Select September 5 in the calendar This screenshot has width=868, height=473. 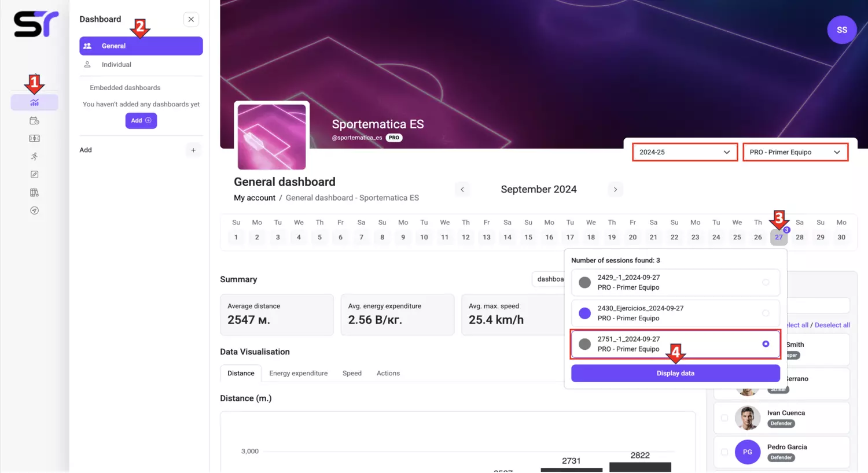319,237
